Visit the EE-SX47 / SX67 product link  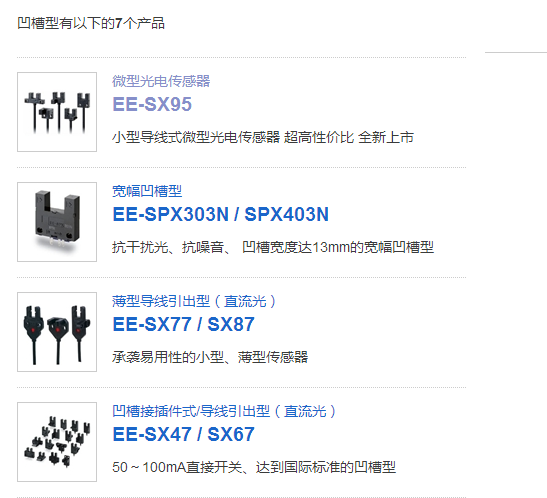coord(183,434)
